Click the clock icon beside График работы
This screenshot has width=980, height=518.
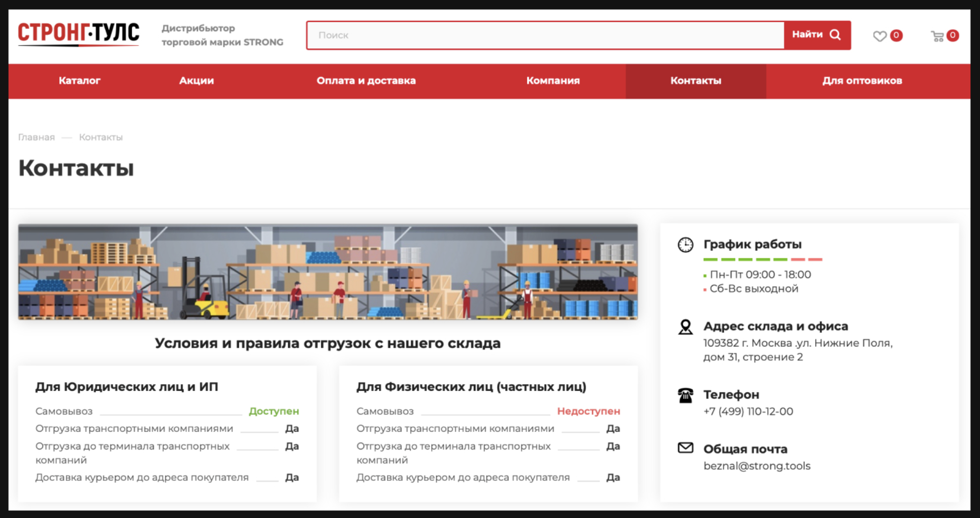(x=685, y=245)
